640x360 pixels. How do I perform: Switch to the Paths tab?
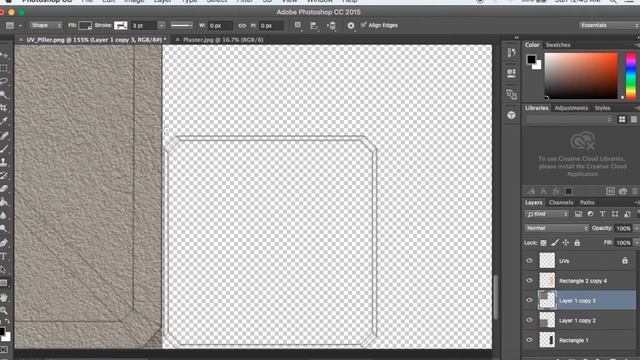(587, 202)
